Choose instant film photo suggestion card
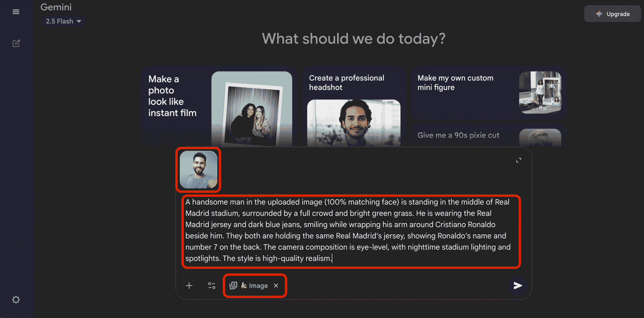 click(x=173, y=96)
